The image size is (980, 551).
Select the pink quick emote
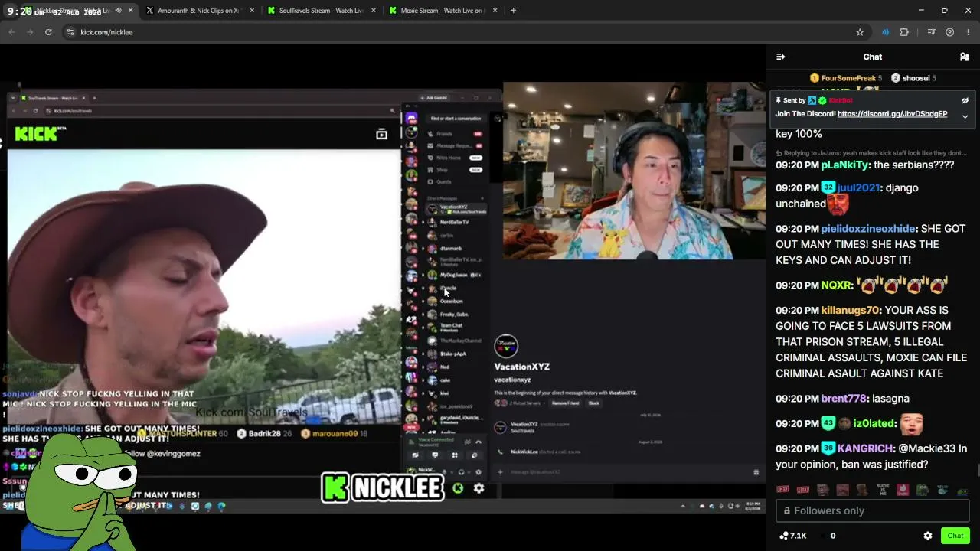[x=903, y=490]
